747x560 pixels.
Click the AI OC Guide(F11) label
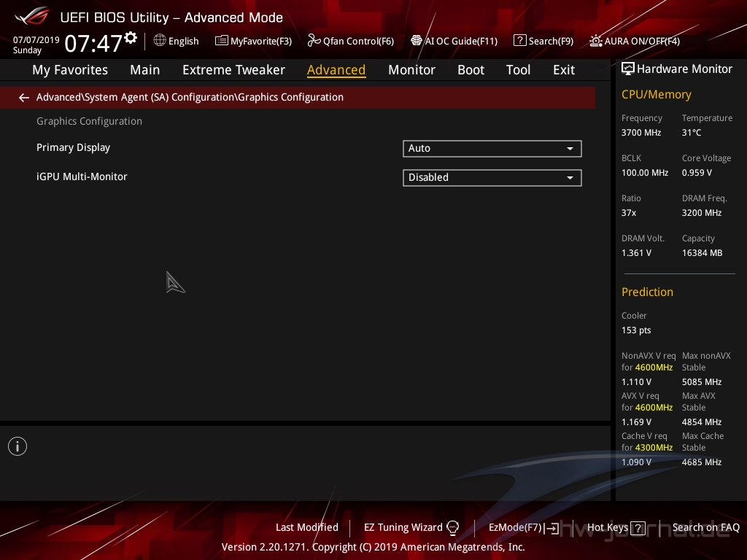click(x=461, y=42)
